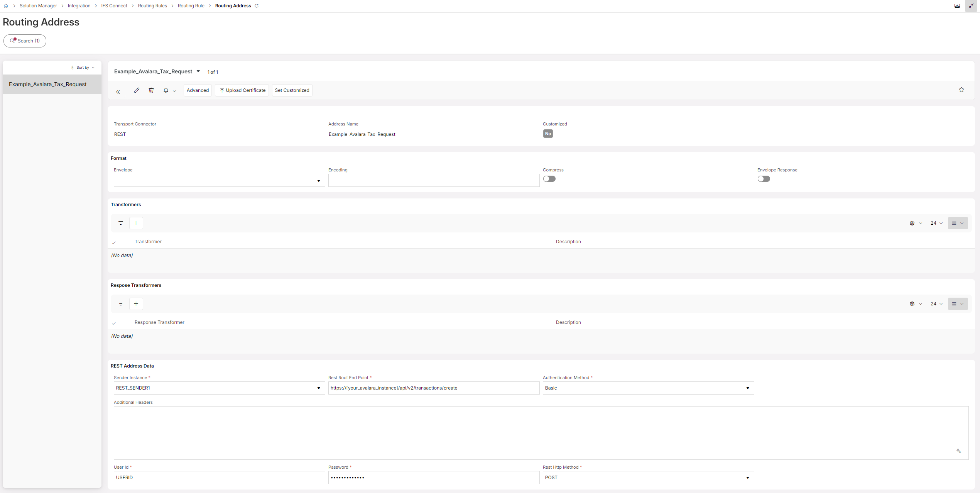Screen dimensions: 980x493
Task: Click the trash delete icon
Action: (x=151, y=90)
